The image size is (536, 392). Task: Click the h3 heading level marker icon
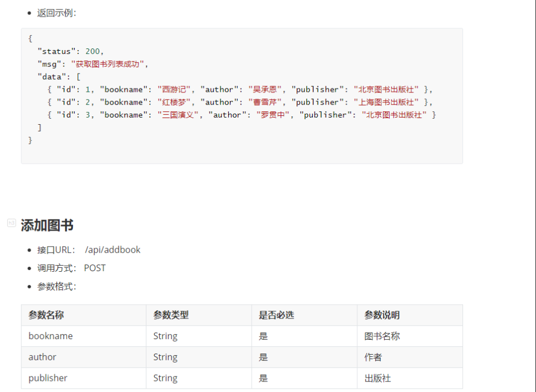click(x=11, y=223)
